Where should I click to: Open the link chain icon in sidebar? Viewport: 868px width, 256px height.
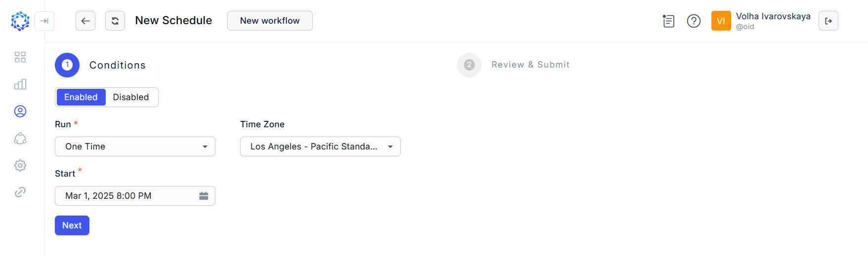pos(20,192)
